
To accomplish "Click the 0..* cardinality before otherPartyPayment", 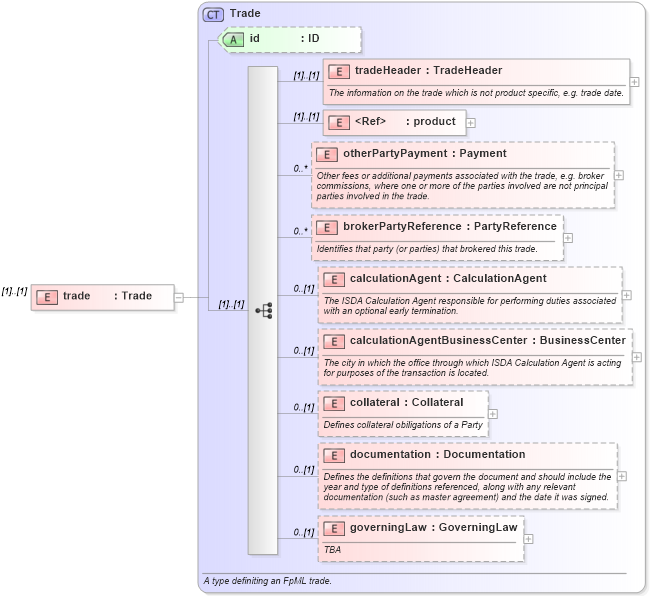I will click(301, 169).
